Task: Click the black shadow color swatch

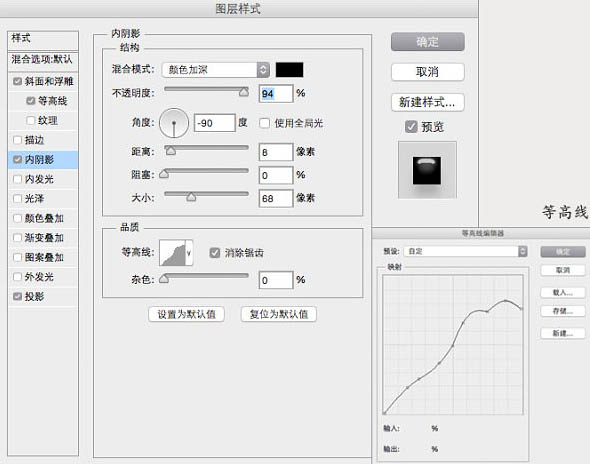Action: (x=289, y=70)
